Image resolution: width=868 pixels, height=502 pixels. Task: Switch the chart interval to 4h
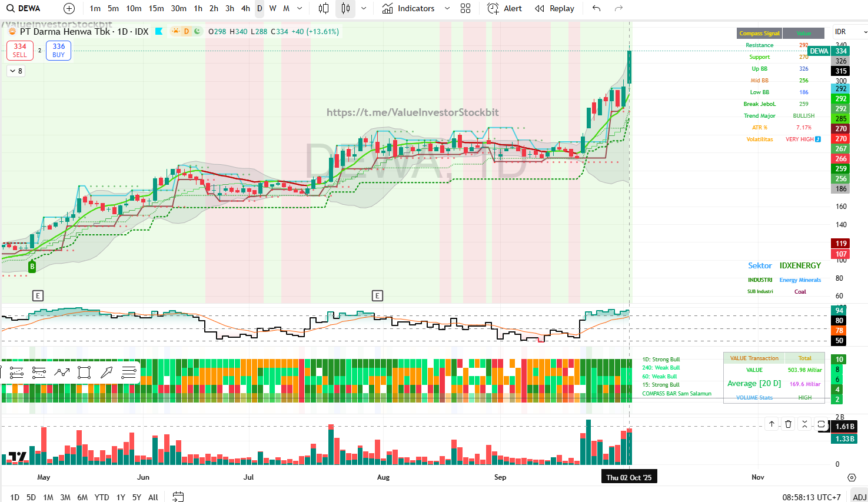pyautogui.click(x=245, y=8)
